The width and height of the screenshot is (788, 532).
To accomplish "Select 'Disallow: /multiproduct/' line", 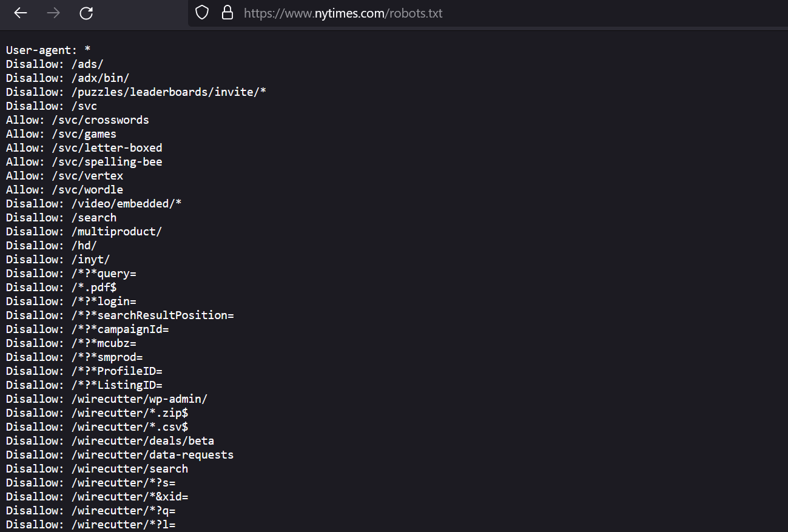I will pos(84,231).
